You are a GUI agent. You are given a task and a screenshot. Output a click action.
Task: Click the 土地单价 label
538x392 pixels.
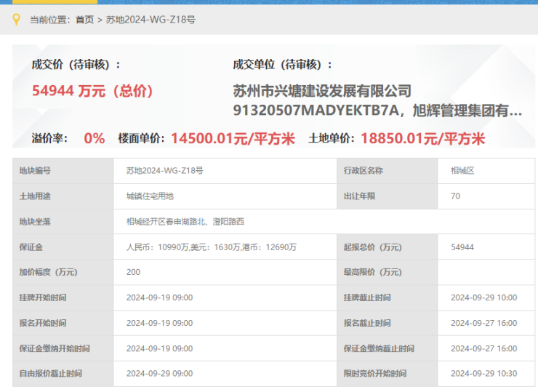click(x=332, y=139)
